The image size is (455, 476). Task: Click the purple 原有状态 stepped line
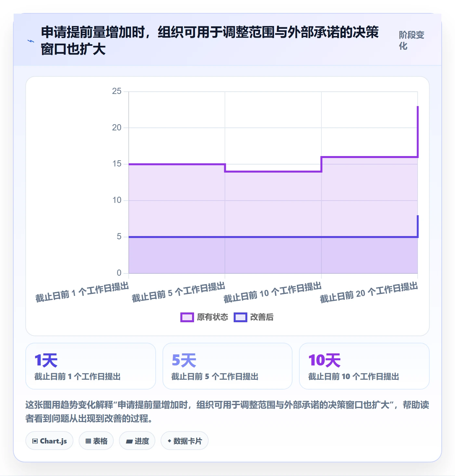pyautogui.click(x=273, y=171)
